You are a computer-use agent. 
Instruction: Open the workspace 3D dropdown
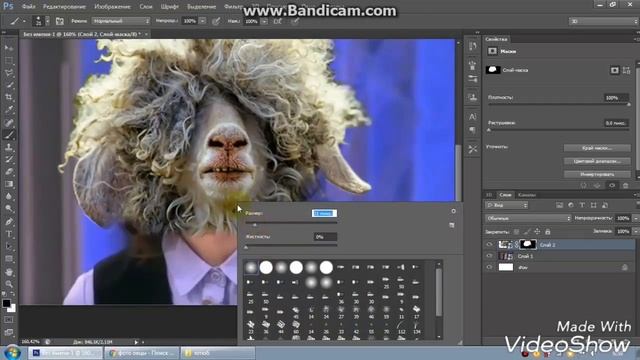point(603,21)
